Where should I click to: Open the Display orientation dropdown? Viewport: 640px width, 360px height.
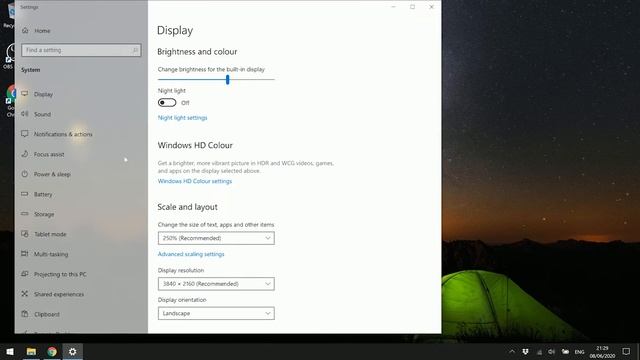click(216, 313)
